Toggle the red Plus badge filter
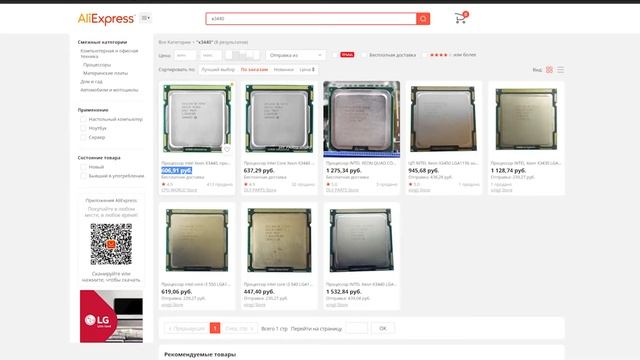The image size is (640, 360). coord(335,55)
